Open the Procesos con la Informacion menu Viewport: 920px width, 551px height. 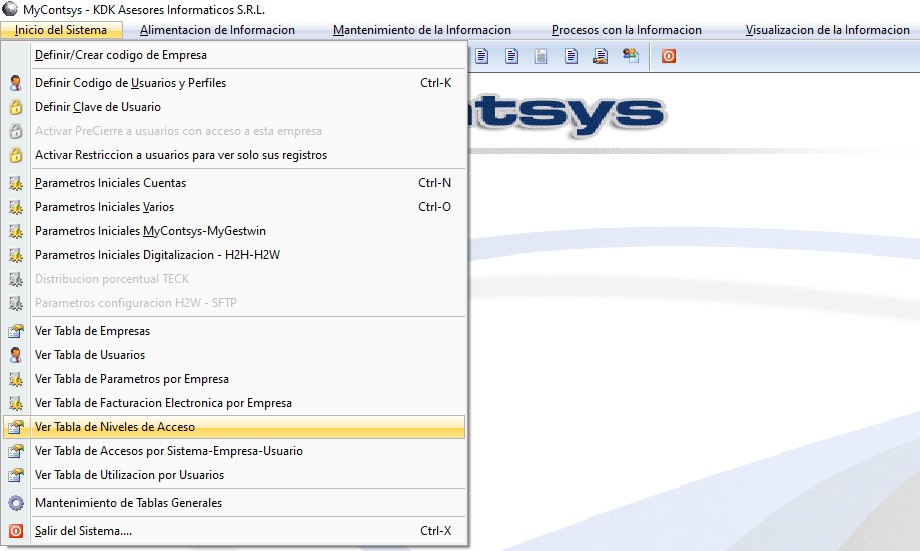tap(626, 30)
